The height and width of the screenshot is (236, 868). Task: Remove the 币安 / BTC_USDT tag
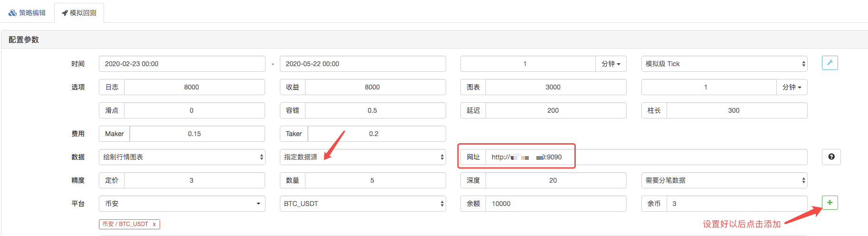pyautogui.click(x=154, y=224)
